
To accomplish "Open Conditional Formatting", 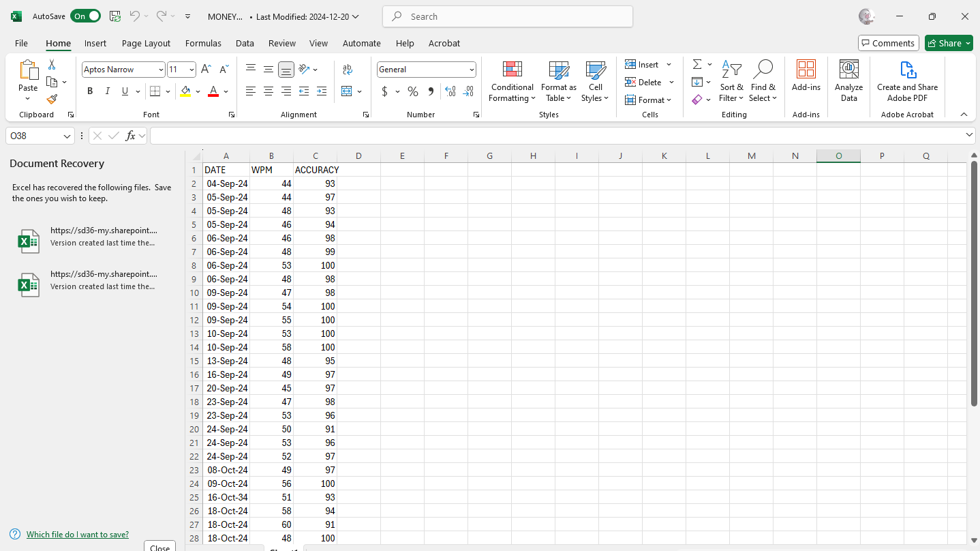I will 512,81.
